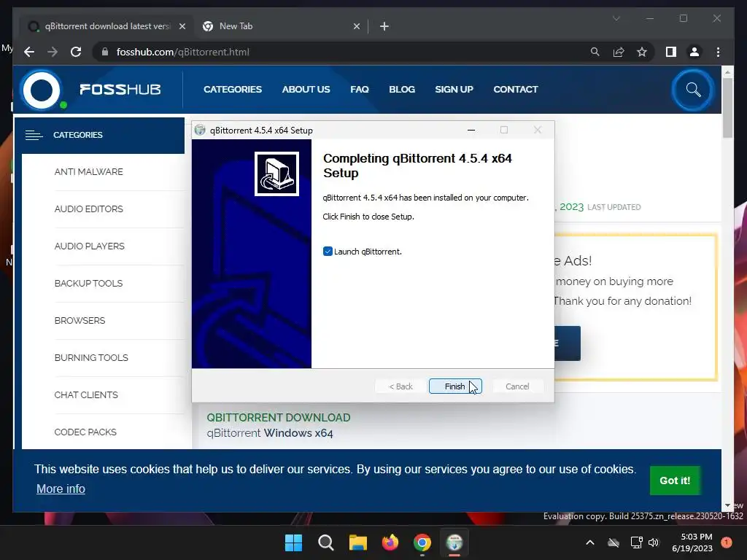
Task: Show hidden system tray icons
Action: pos(589,542)
